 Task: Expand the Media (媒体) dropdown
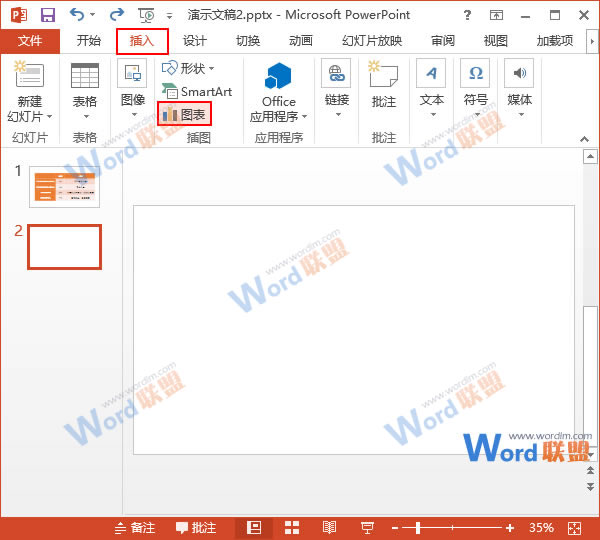[521, 114]
